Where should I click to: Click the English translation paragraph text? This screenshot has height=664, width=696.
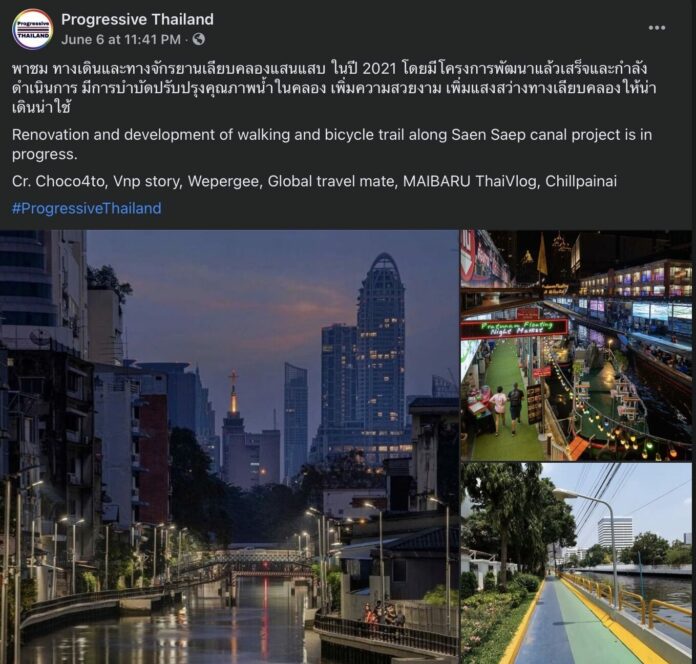[332, 144]
